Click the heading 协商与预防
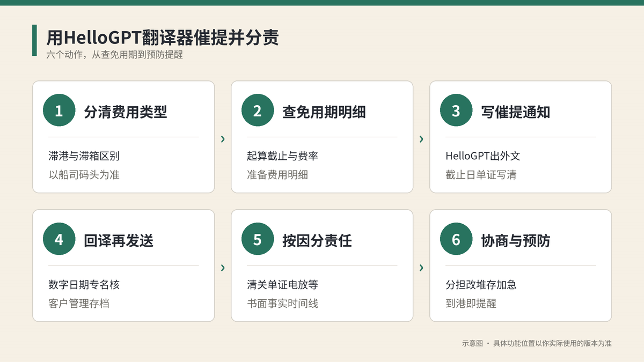 click(516, 240)
